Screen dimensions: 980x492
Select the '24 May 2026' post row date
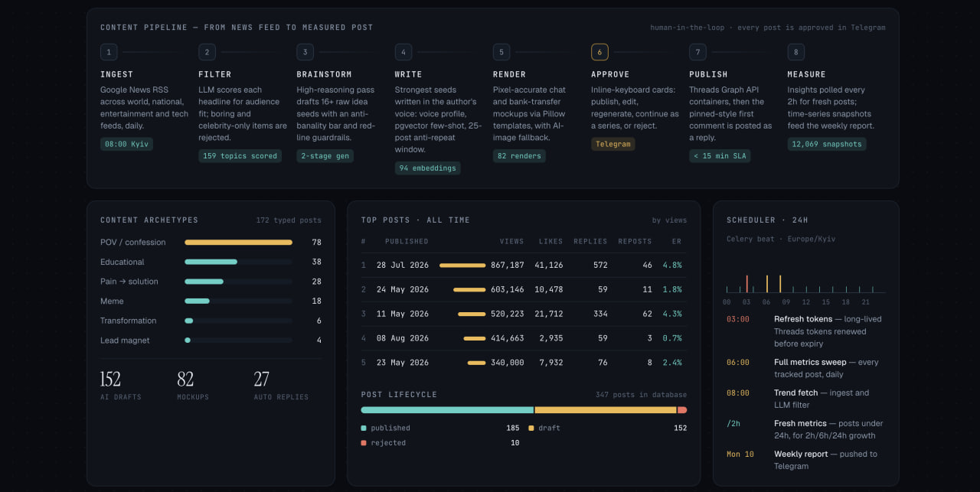pos(403,290)
